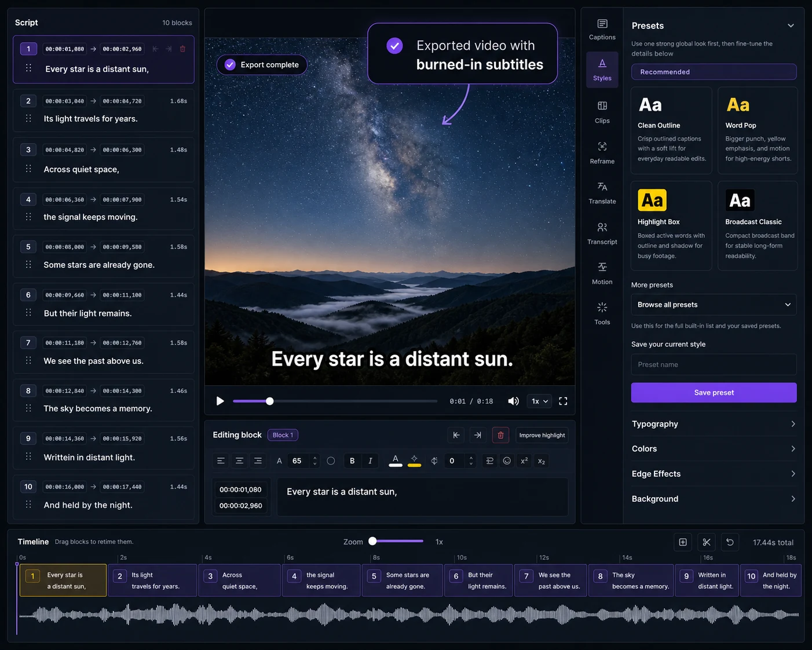Click the Block 1 badge in Editing block
The height and width of the screenshot is (650, 812).
tap(283, 435)
